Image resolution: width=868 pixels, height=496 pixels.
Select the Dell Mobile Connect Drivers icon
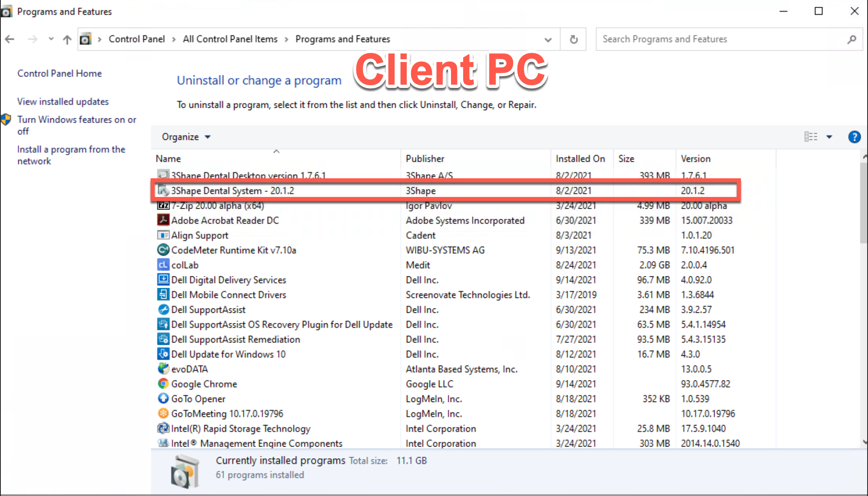[163, 295]
